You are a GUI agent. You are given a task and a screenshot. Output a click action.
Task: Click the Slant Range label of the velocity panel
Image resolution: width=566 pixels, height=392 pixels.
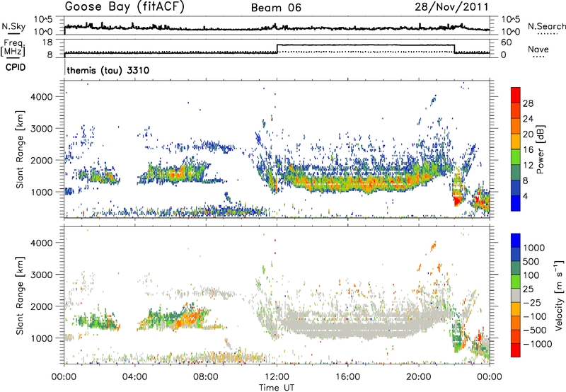pyautogui.click(x=20, y=295)
